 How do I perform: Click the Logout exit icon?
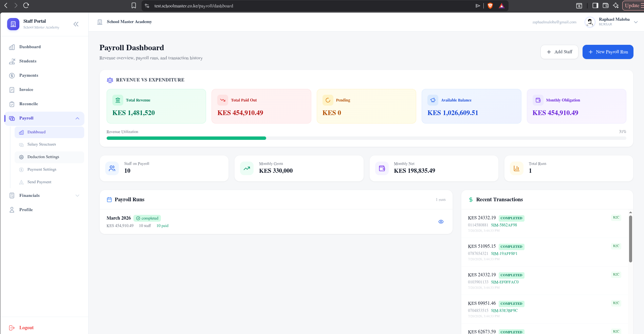point(12,328)
